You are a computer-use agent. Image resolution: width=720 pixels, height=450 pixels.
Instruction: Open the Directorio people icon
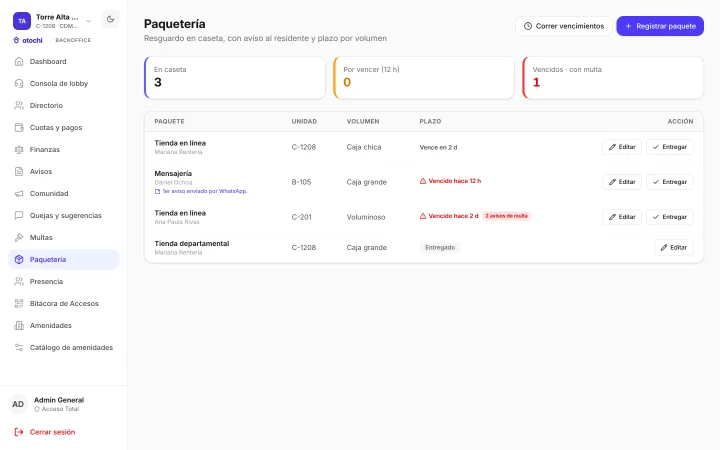[19, 106]
